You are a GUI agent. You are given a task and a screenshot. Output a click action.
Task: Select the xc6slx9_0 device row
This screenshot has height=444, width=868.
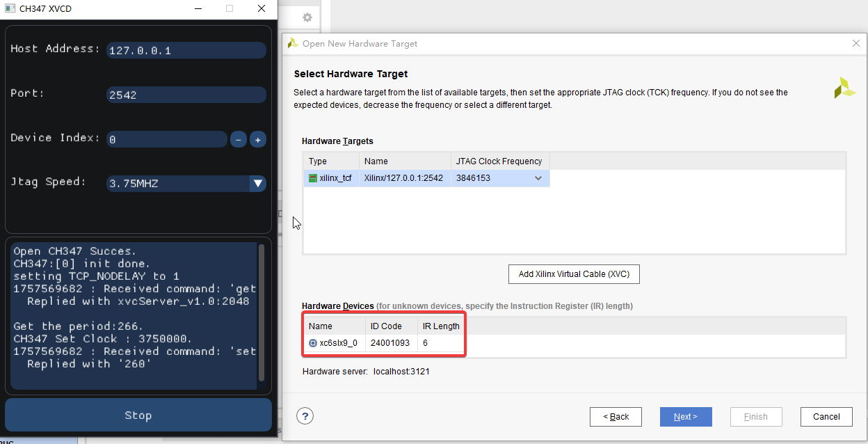click(x=384, y=343)
